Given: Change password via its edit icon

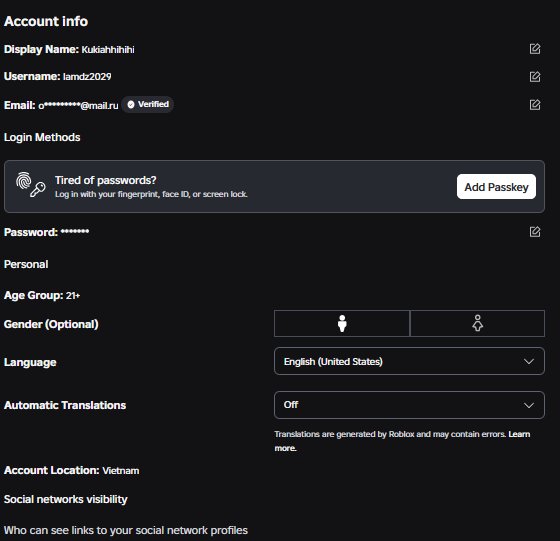Looking at the screenshot, I should (x=535, y=232).
